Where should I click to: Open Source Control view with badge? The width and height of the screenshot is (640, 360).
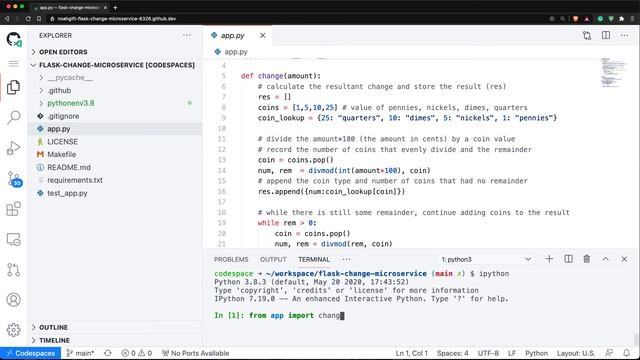14,179
